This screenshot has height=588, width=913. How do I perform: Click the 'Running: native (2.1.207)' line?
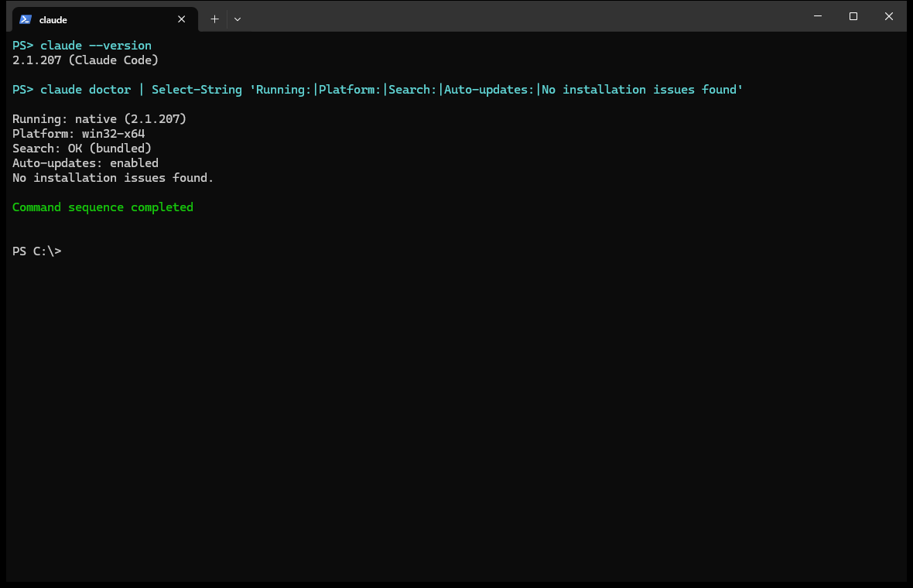[x=99, y=119]
